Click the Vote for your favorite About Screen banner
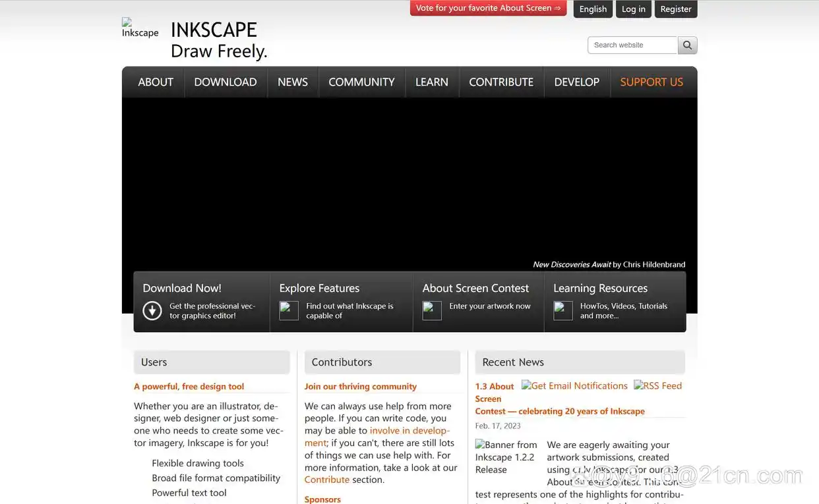The height and width of the screenshot is (504, 819). pyautogui.click(x=488, y=9)
